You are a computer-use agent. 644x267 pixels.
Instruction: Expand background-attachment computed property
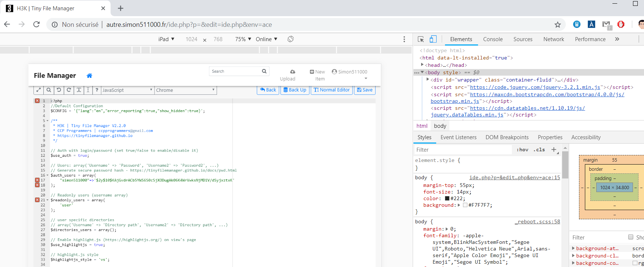(574, 248)
